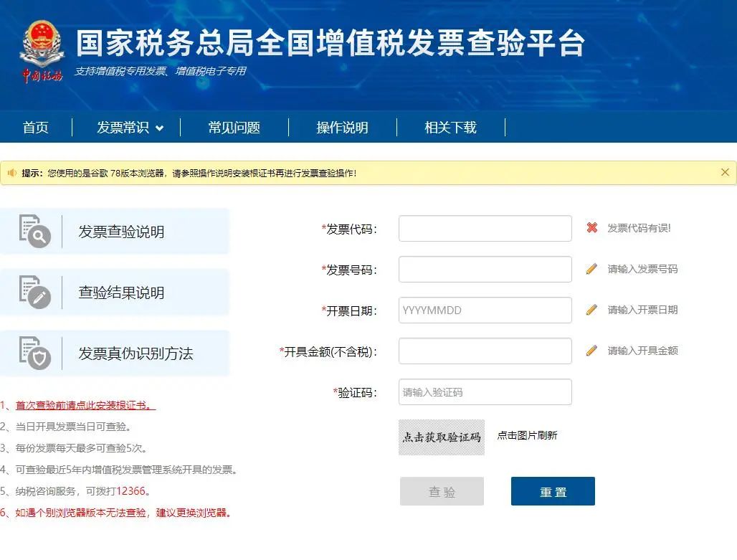Click the 点击获取验证码 captcha image
Viewport: 737px width, 560px height.
tap(442, 437)
